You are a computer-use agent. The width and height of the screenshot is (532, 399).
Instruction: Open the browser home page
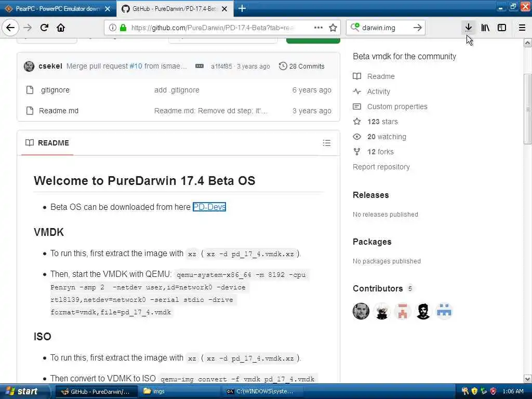[61, 28]
